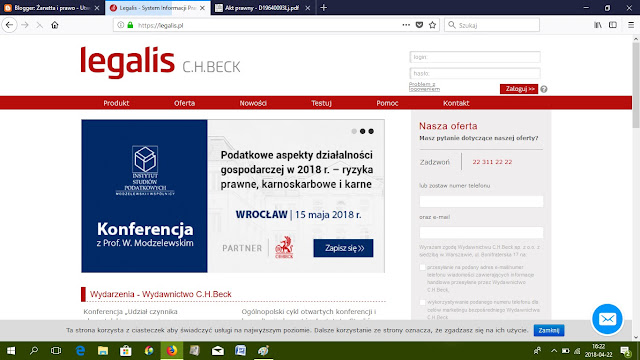The image size is (640, 360).
Task: Bookmark this page with star icon
Action: 432,25
